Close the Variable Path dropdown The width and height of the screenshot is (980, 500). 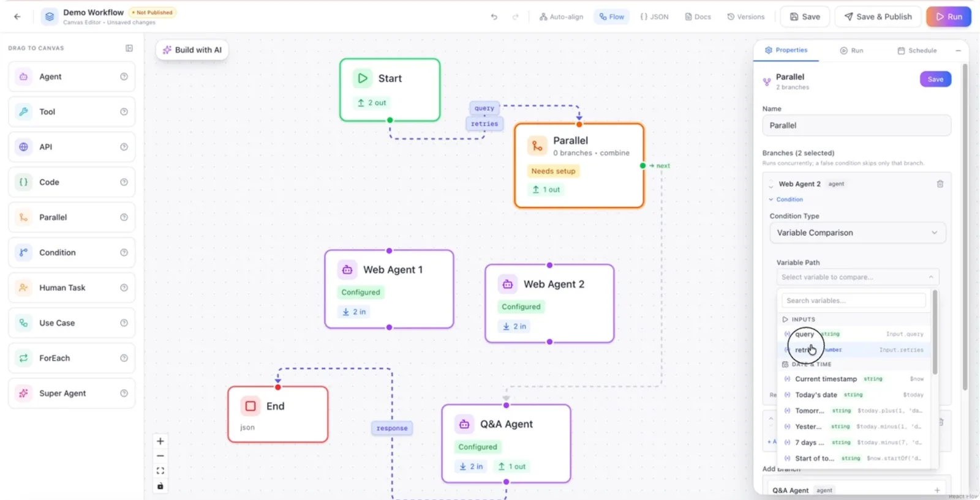[858, 277]
